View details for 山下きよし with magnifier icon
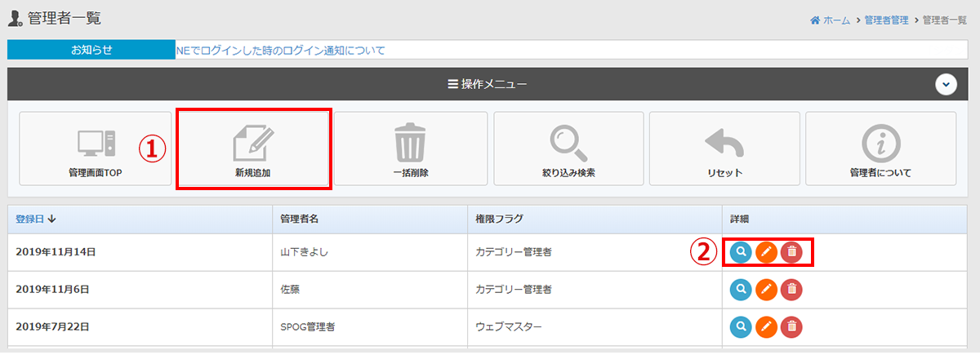 (741, 253)
